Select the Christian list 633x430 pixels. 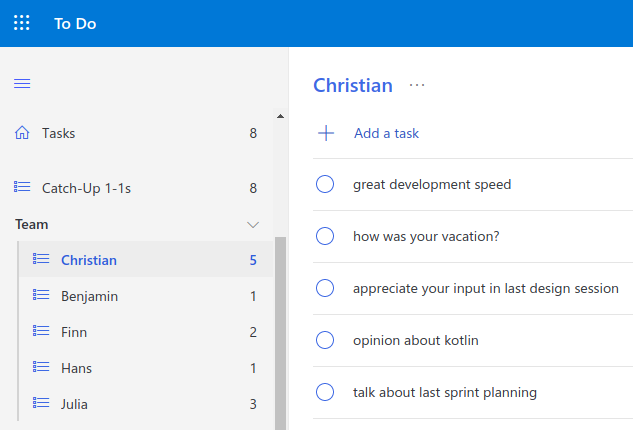tap(146, 259)
